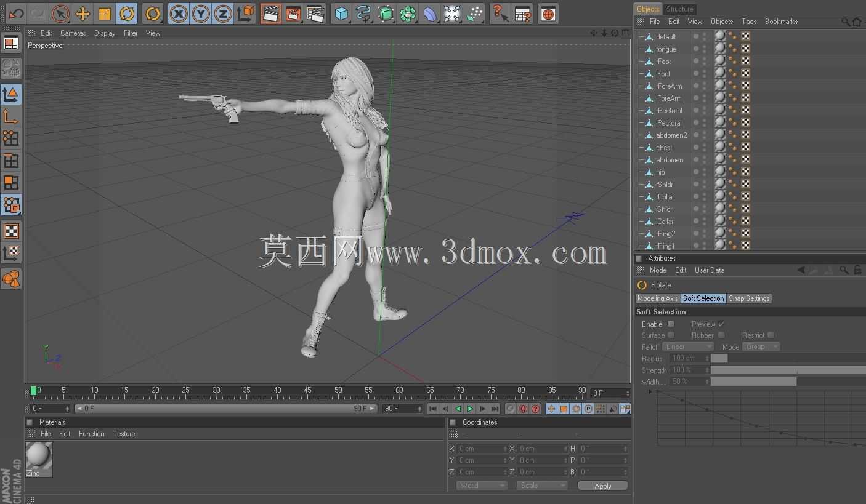This screenshot has height=504, width=866.
Task: Add a HyperNURBS object
Action: pyautogui.click(x=386, y=13)
